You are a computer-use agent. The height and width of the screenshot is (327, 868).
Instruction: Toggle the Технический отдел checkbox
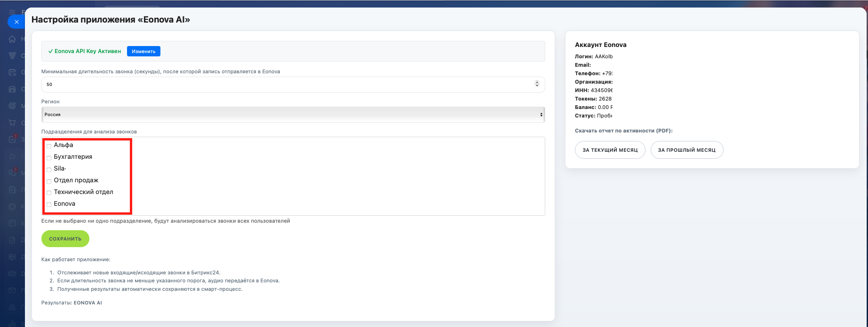(49, 193)
